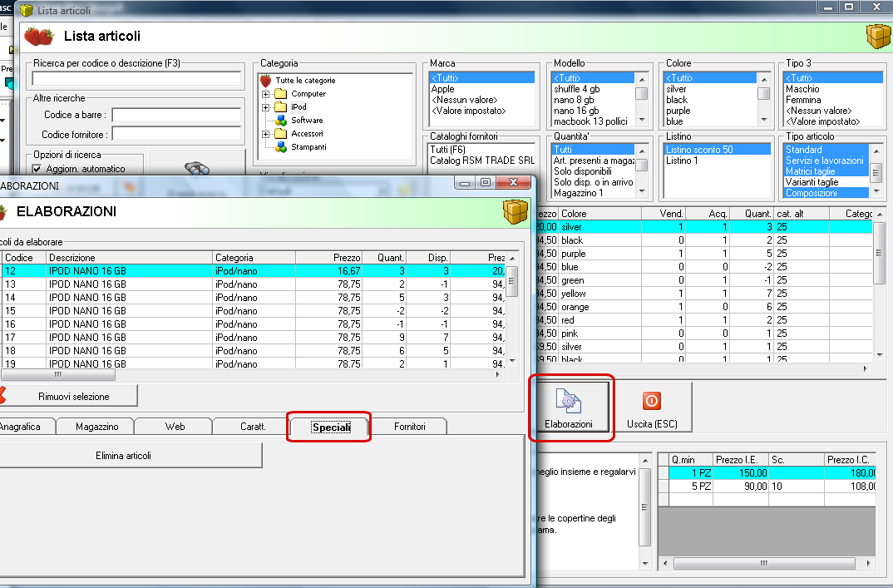The width and height of the screenshot is (893, 588).
Task: Select Varianti taglie in Tipo articolo
Action: 826,182
